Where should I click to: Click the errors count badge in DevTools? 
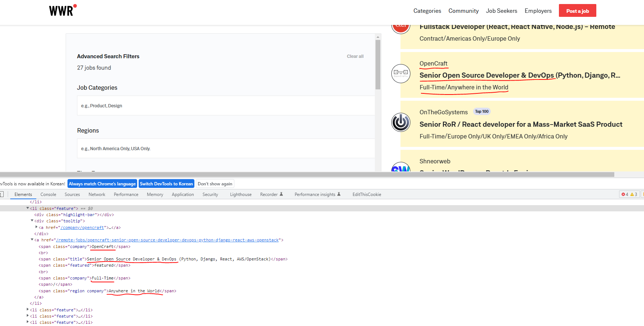(x=625, y=195)
